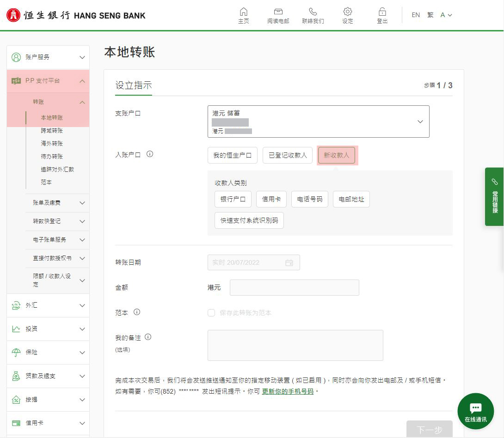
Task: Switch to 已登记收款人 tab
Action: click(288, 155)
